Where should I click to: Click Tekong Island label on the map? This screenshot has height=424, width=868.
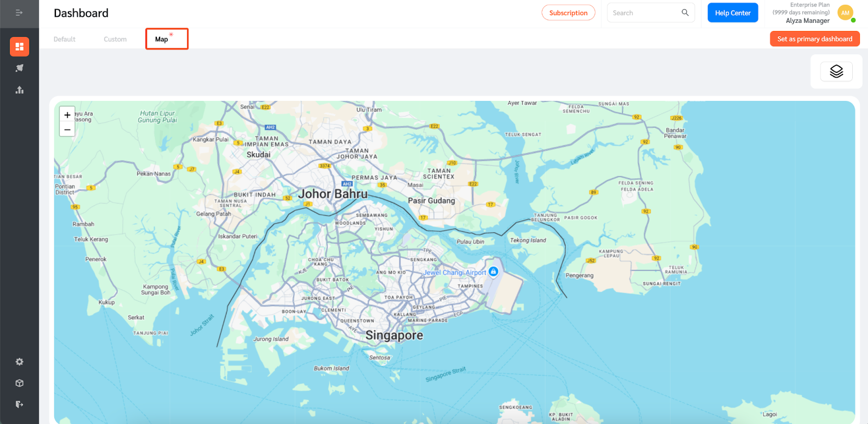[x=528, y=240]
